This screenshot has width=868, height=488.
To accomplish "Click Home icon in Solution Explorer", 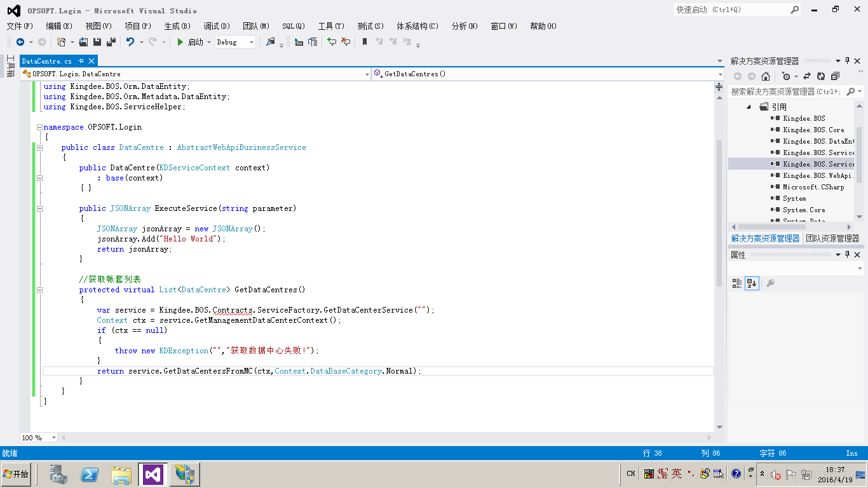I will 766,76.
